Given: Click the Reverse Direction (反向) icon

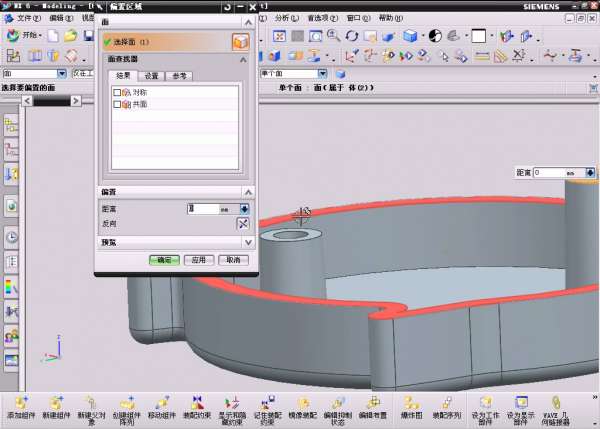Looking at the screenshot, I should pos(242,224).
